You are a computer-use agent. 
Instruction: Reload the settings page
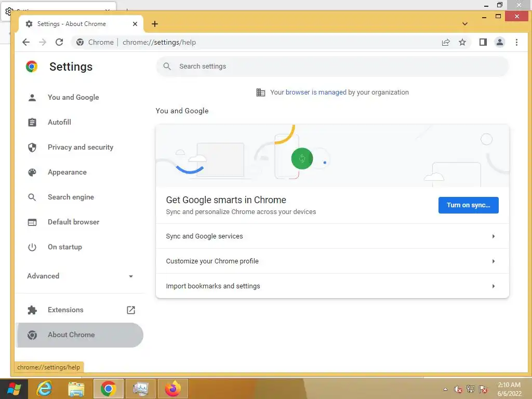(x=59, y=42)
